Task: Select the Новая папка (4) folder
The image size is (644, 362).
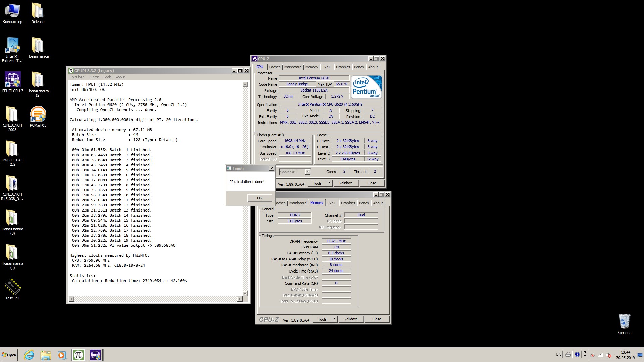Action: point(12,257)
